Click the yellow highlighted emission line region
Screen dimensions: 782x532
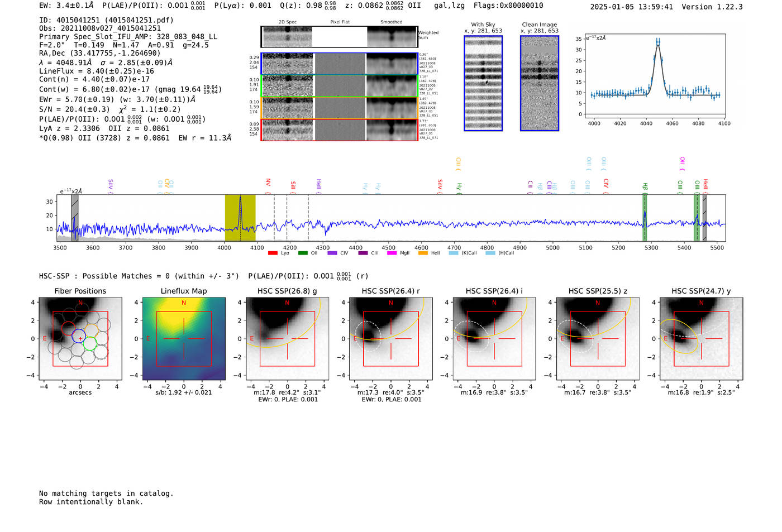240,218
